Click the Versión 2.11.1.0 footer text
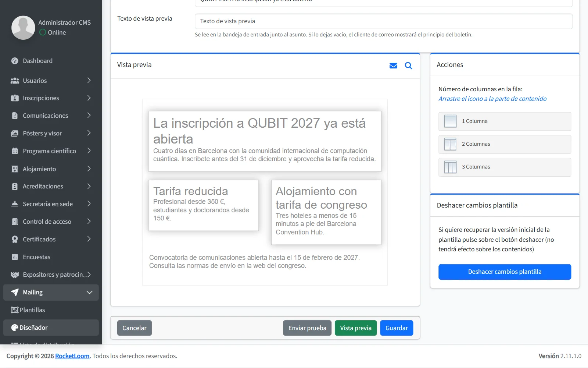This screenshot has height=368, width=588. pyautogui.click(x=560, y=356)
